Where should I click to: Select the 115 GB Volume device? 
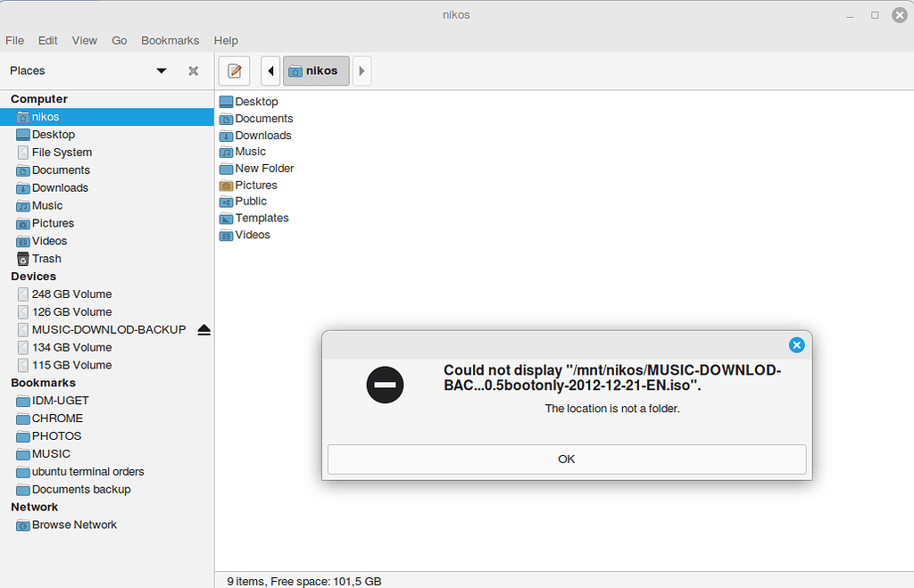click(107, 366)
